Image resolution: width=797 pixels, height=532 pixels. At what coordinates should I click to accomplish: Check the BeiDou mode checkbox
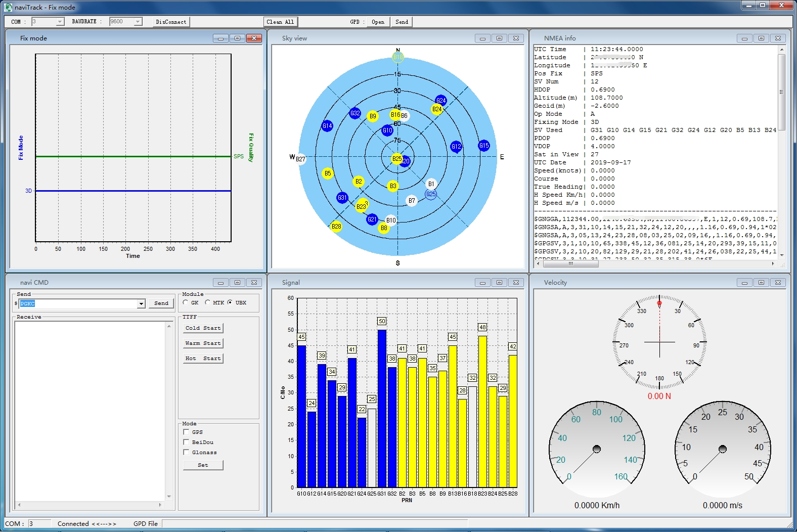coord(186,442)
